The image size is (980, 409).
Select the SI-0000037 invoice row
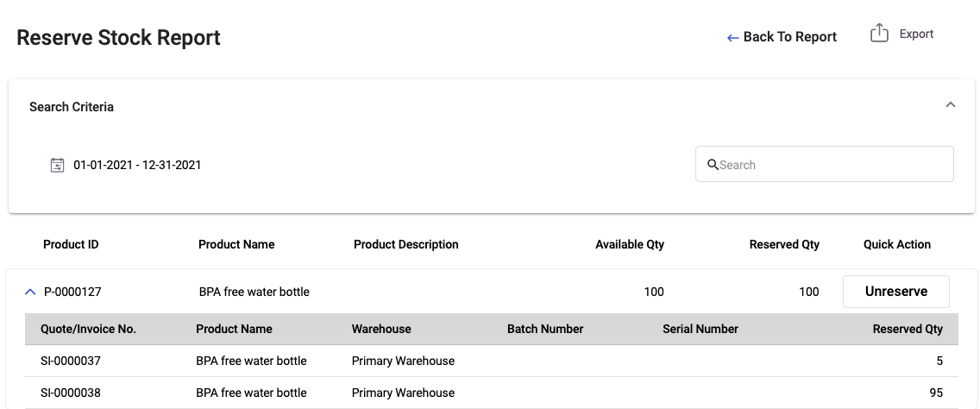[491, 361]
